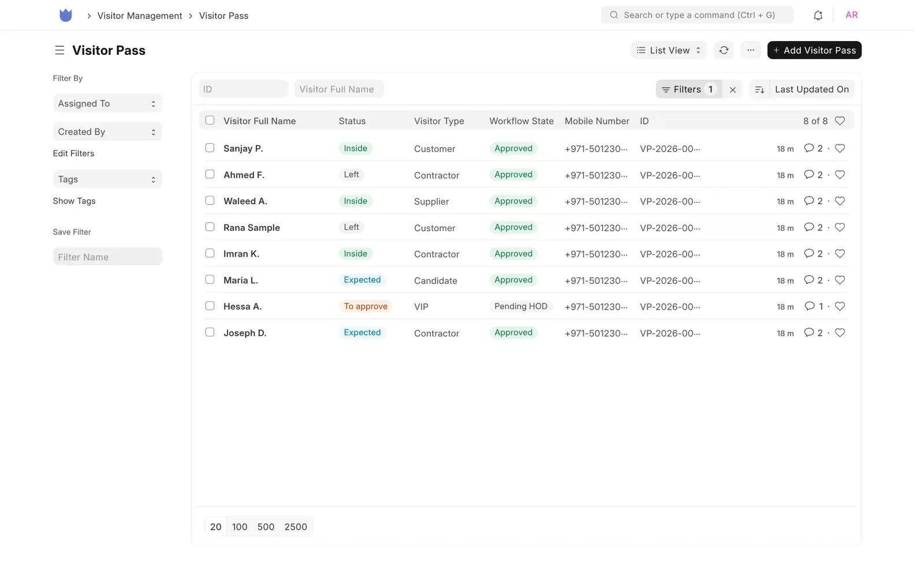The width and height of the screenshot is (924, 578).
Task: Expand the Tags filter dropdown
Action: (x=107, y=179)
